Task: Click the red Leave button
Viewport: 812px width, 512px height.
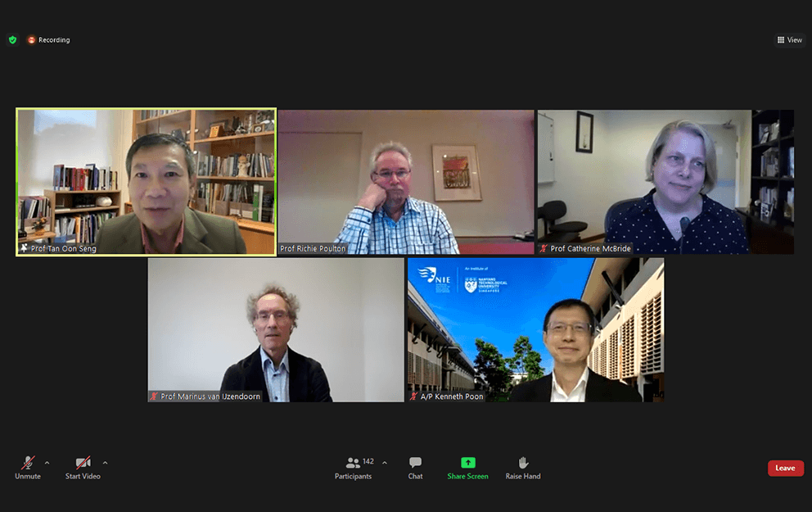Action: (x=786, y=468)
